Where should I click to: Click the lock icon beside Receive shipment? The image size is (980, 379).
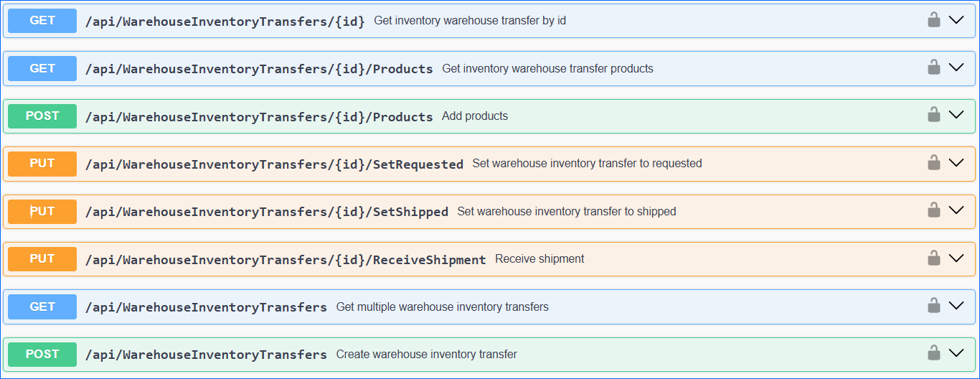coord(933,258)
